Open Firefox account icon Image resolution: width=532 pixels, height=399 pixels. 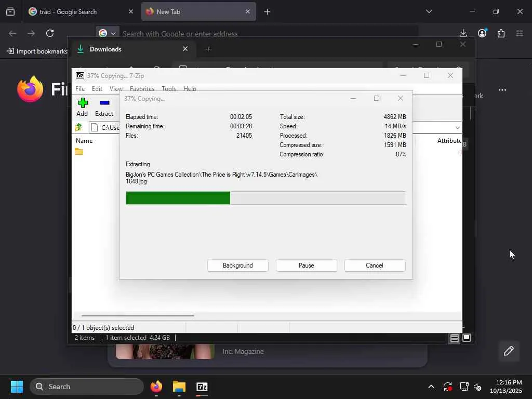tap(482, 33)
